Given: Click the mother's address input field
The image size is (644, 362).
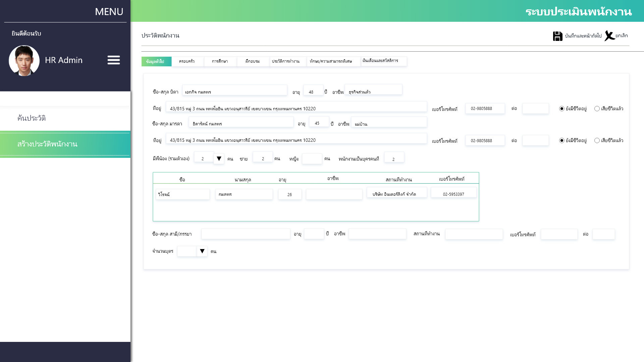Looking at the screenshot, I should pyautogui.click(x=297, y=138).
